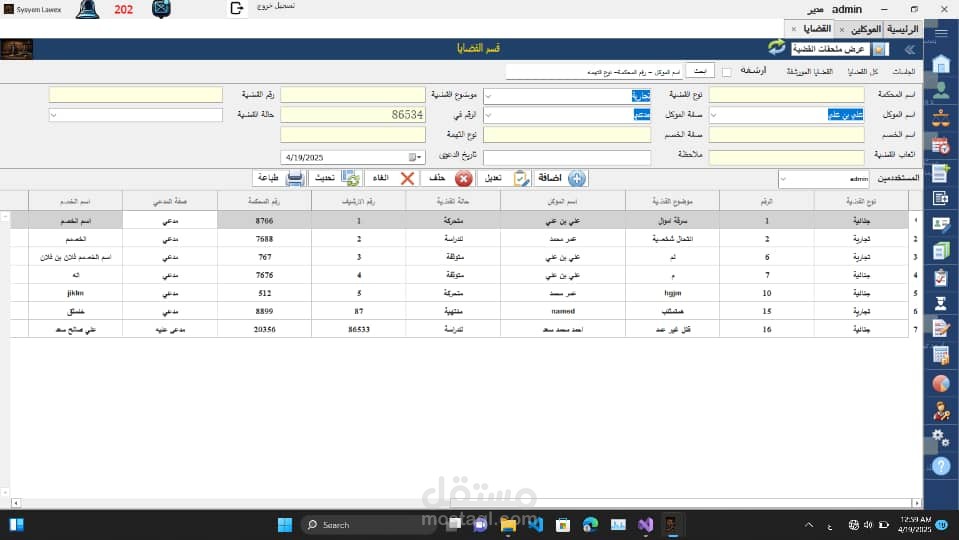Open the document with pencil sidebar icon

(941, 328)
